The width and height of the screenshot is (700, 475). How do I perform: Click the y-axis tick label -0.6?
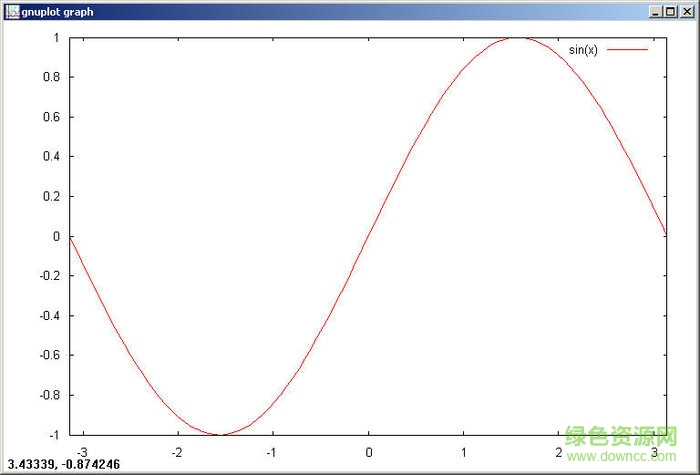pos(48,355)
